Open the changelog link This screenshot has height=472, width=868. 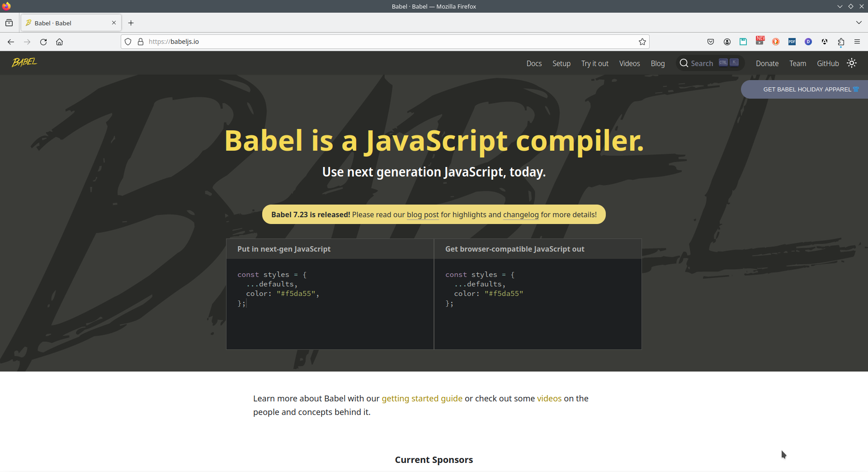pyautogui.click(x=521, y=215)
